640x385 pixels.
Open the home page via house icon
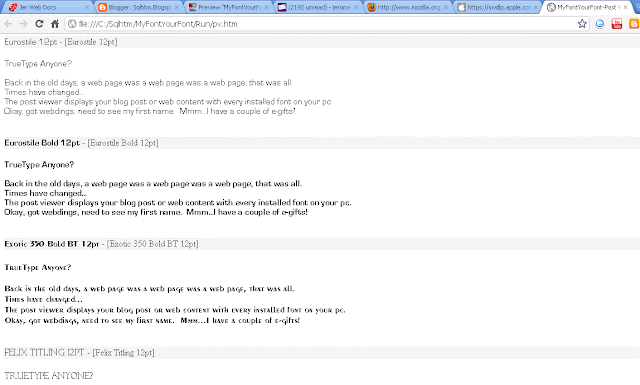(x=55, y=24)
